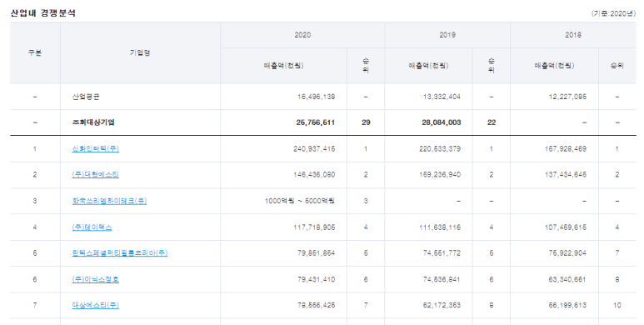Select 린텍스페셜러티필름코리아(주) 2020 sales value
The image size is (644, 325).
click(x=317, y=253)
